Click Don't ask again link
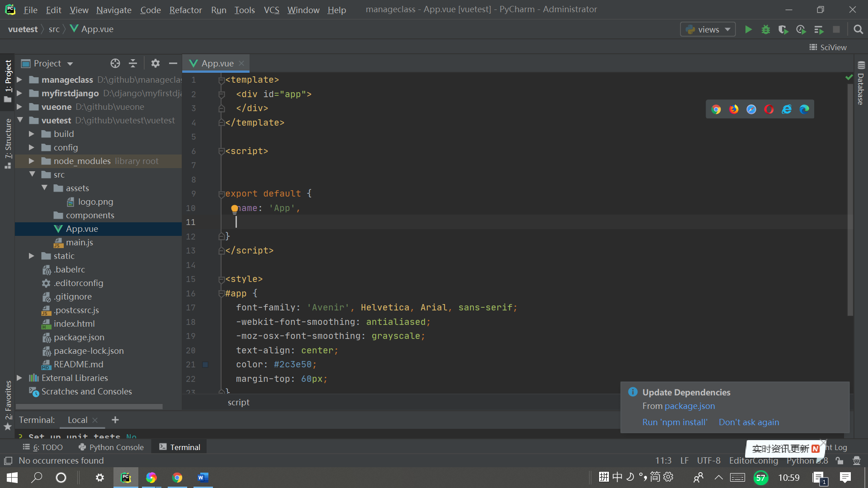This screenshot has height=488, width=868. [749, 422]
